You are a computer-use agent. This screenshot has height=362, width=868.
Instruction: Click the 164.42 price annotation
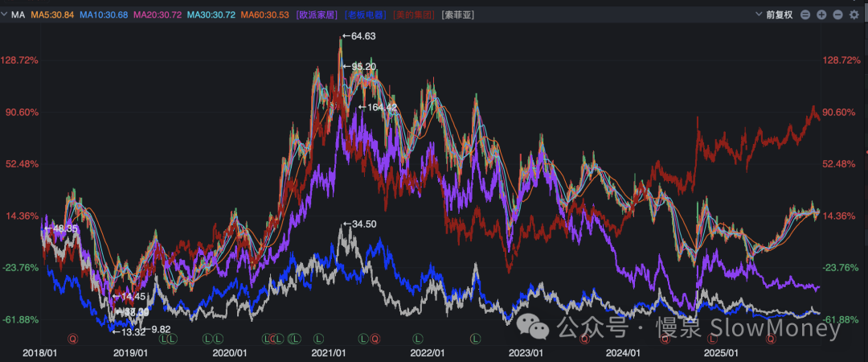click(x=378, y=108)
